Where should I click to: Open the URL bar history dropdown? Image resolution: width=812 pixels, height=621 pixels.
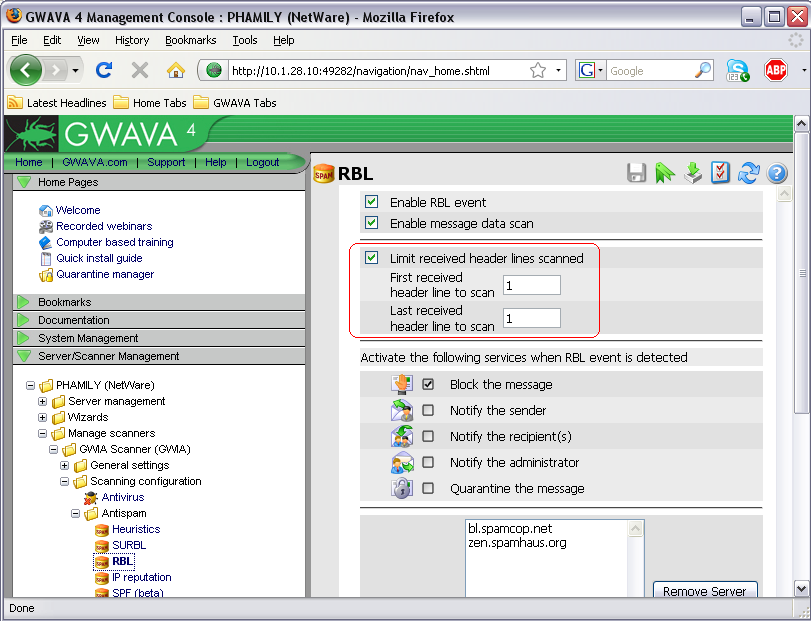(558, 70)
